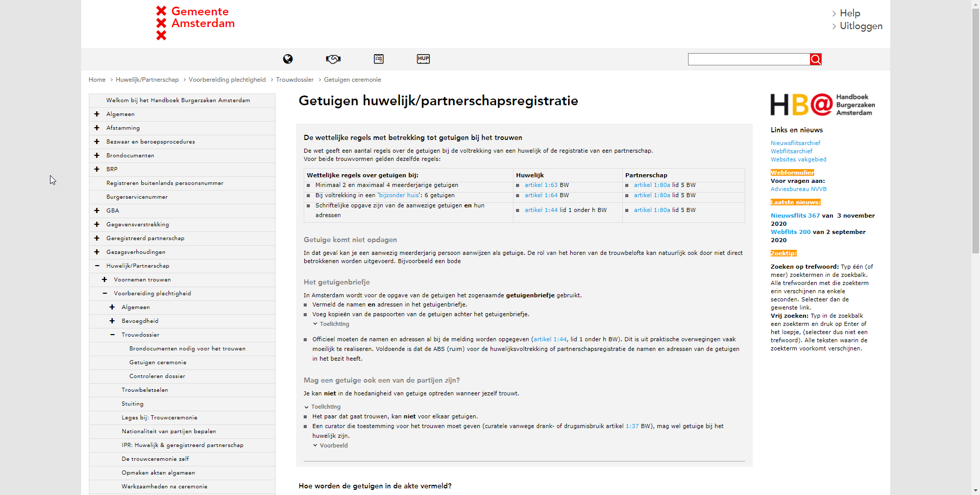Select the handshake icon in the top toolbar

tap(333, 59)
